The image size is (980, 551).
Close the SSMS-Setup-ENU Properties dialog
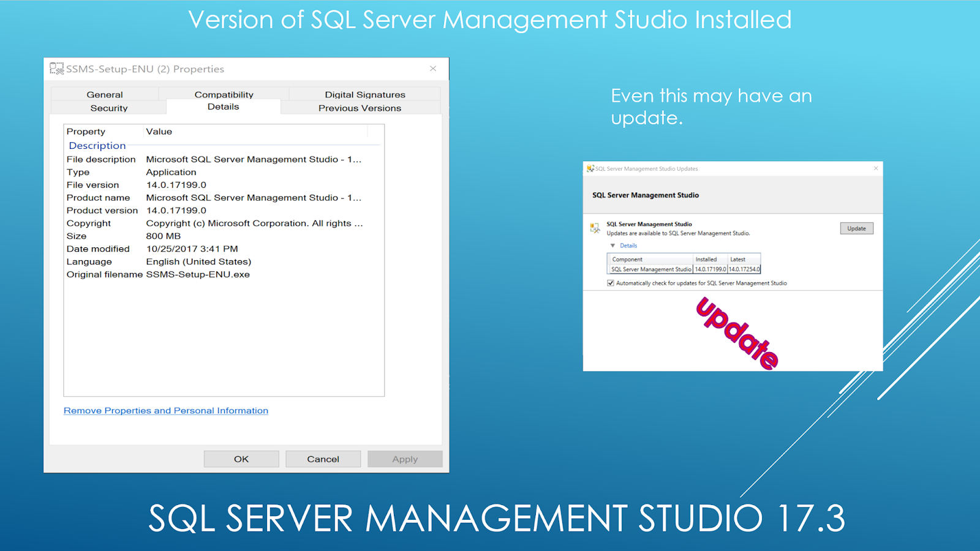433,69
